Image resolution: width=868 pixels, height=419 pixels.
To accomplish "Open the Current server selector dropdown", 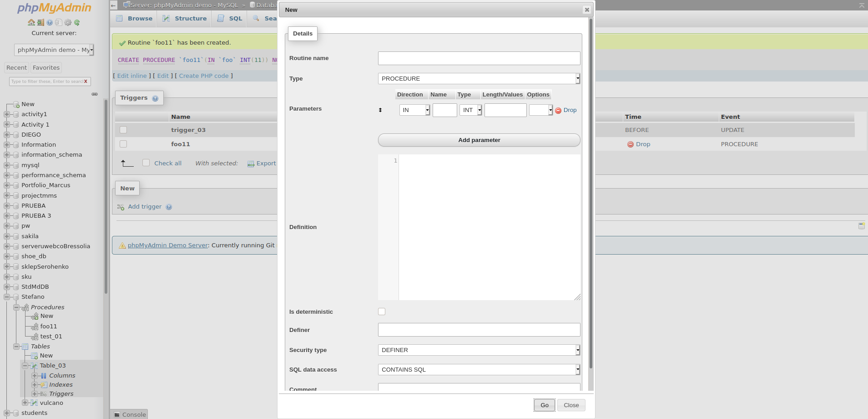I will (x=54, y=50).
